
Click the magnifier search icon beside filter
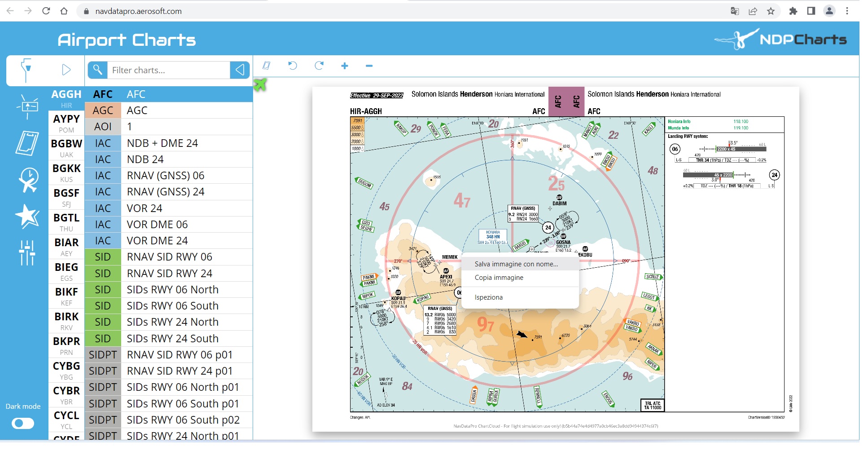[97, 70]
